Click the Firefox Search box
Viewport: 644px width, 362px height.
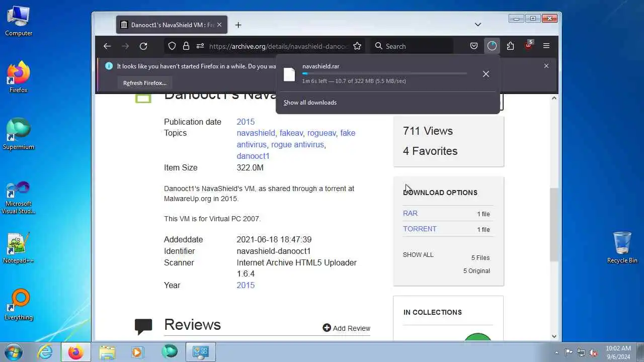point(413,46)
